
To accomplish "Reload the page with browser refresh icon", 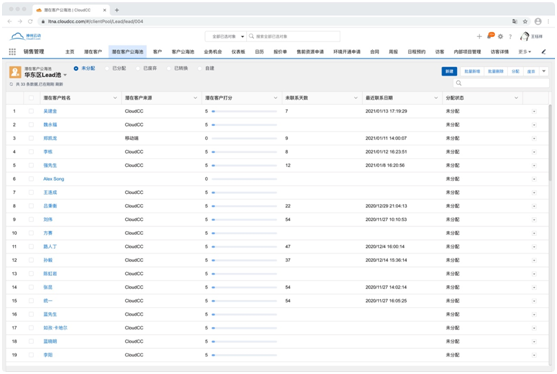I will tap(30, 21).
